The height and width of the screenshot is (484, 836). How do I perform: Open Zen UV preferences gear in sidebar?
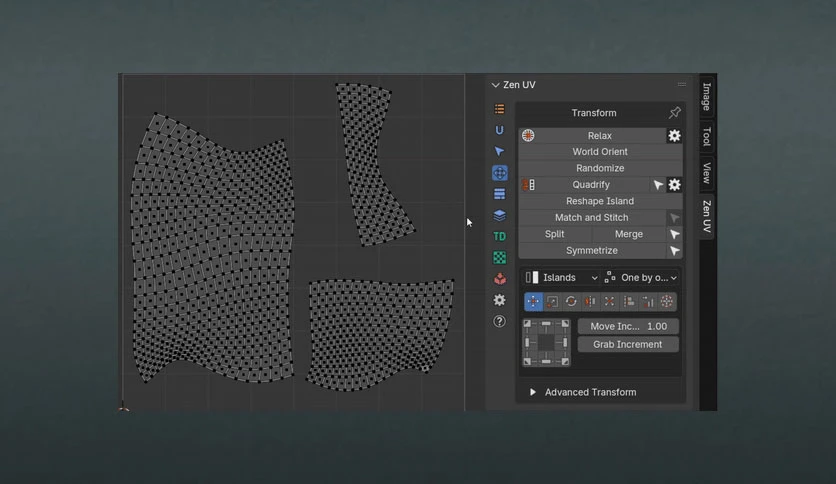point(500,300)
